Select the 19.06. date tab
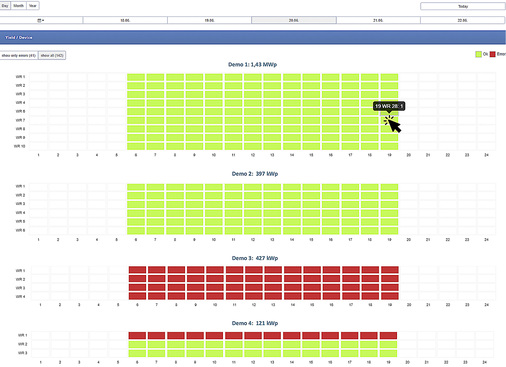506x367 pixels. coord(209,20)
